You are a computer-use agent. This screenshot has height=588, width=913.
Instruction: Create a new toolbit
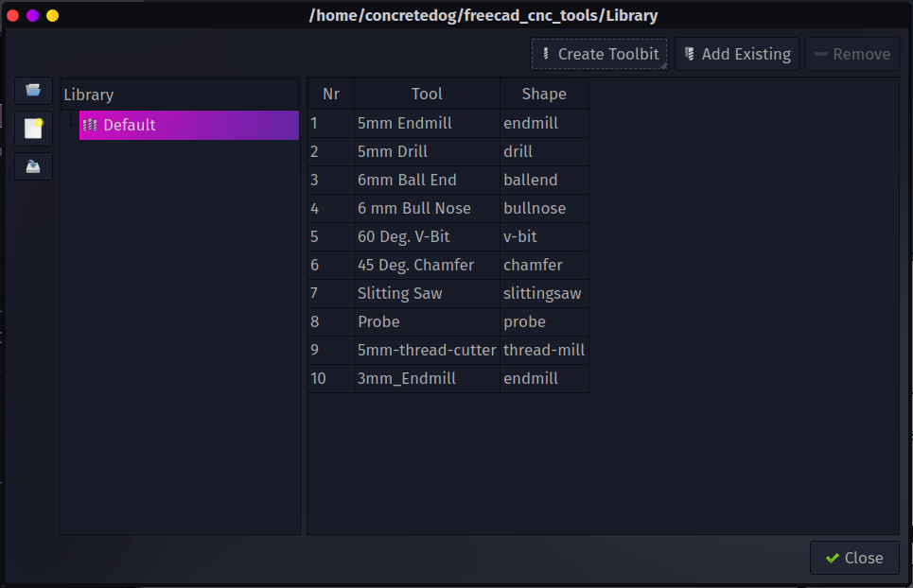[598, 54]
